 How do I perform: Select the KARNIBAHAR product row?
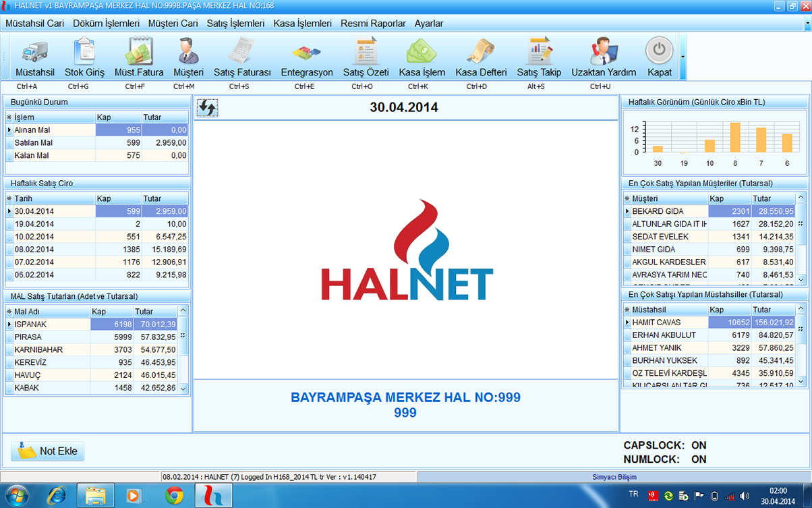92,350
